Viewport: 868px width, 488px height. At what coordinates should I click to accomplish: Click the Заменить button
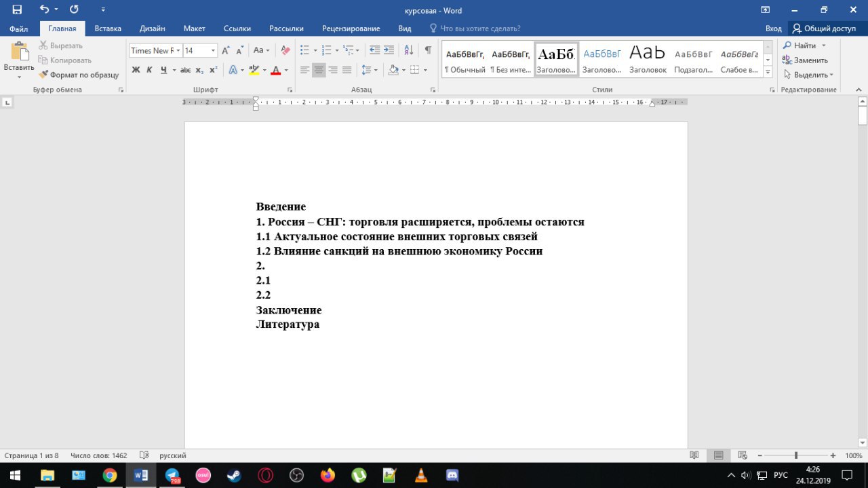805,60
